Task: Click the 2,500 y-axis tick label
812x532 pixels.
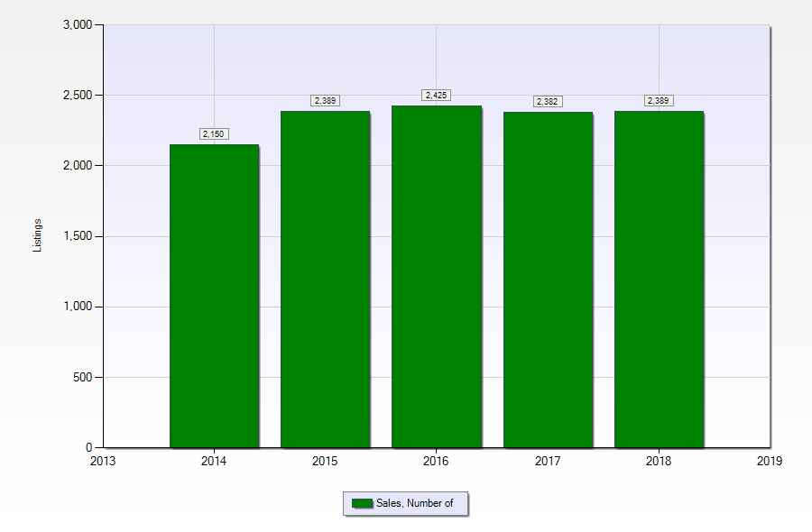Action: tap(78, 96)
